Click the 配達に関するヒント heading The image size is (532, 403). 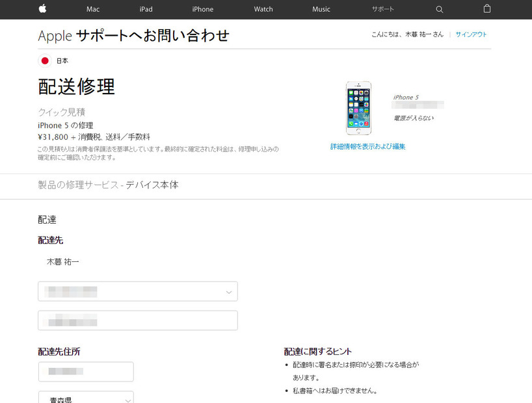pos(318,352)
